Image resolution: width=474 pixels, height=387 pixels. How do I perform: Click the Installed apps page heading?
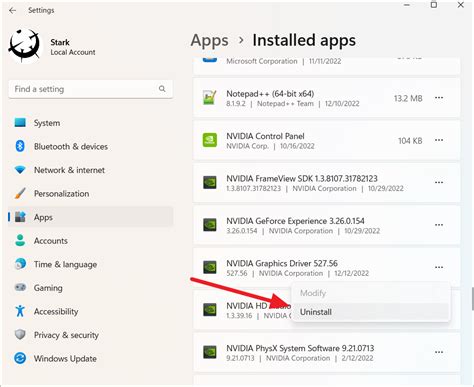304,40
